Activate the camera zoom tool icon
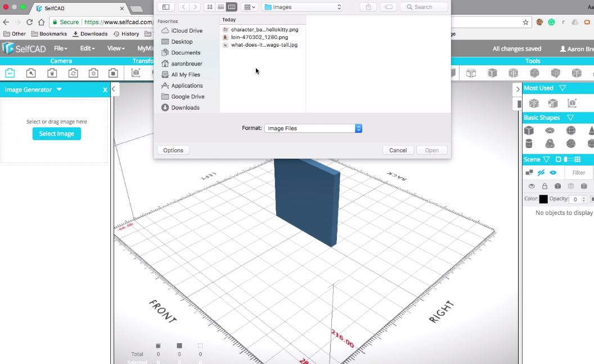This screenshot has height=364, width=594. pos(31,73)
